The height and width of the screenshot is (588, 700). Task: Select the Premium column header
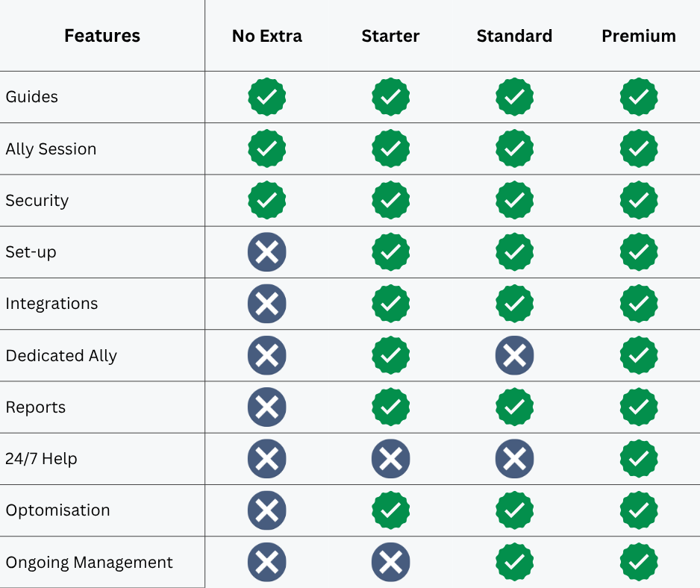coord(639,36)
